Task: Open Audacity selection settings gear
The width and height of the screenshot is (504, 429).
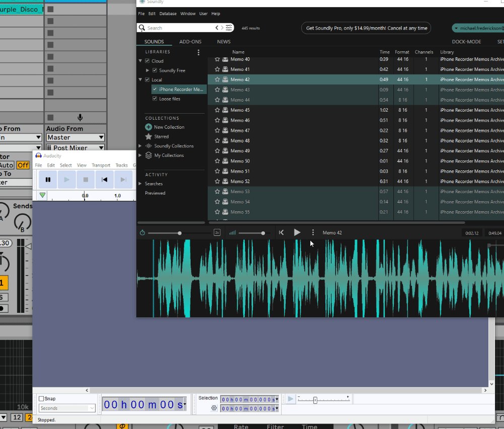Action: tap(214, 408)
